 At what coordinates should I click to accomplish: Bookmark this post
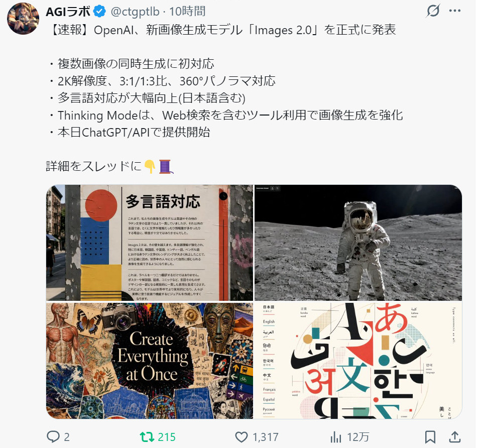coord(430,437)
